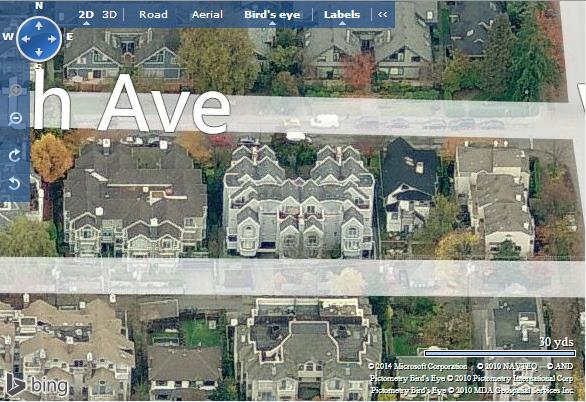Select the Road map style
Image resolution: width=586 pixels, height=402 pixels.
point(153,15)
